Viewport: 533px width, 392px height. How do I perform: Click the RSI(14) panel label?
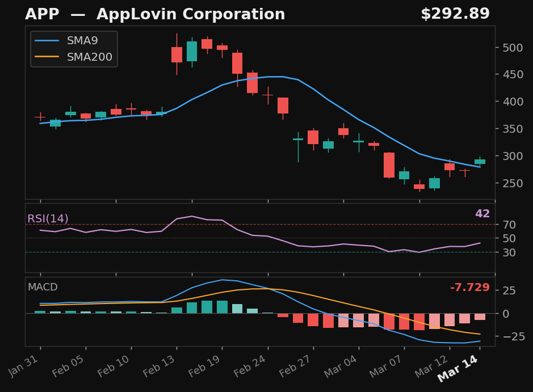click(48, 218)
